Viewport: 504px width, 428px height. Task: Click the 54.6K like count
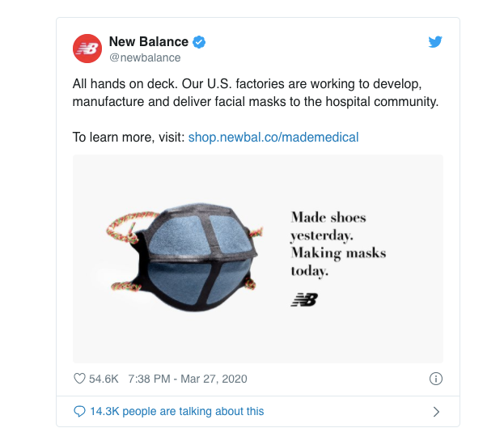tap(104, 379)
